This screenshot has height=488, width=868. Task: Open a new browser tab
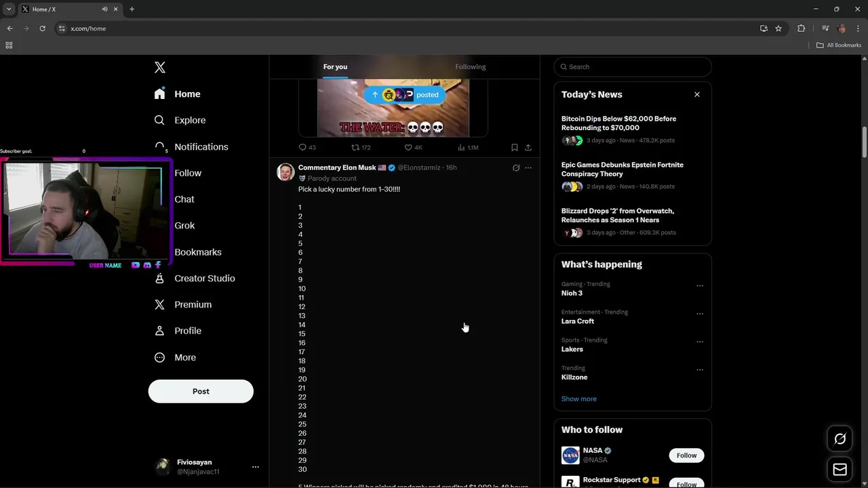(132, 9)
